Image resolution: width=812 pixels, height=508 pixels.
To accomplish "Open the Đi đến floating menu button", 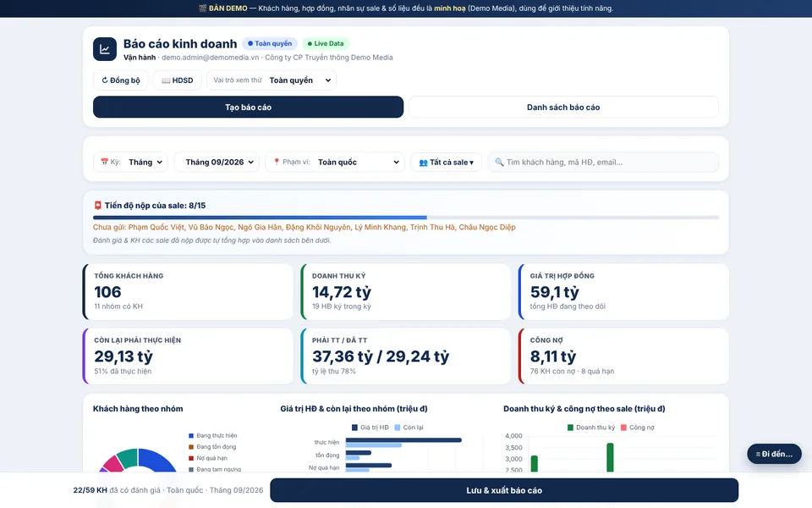I will 774,454.
